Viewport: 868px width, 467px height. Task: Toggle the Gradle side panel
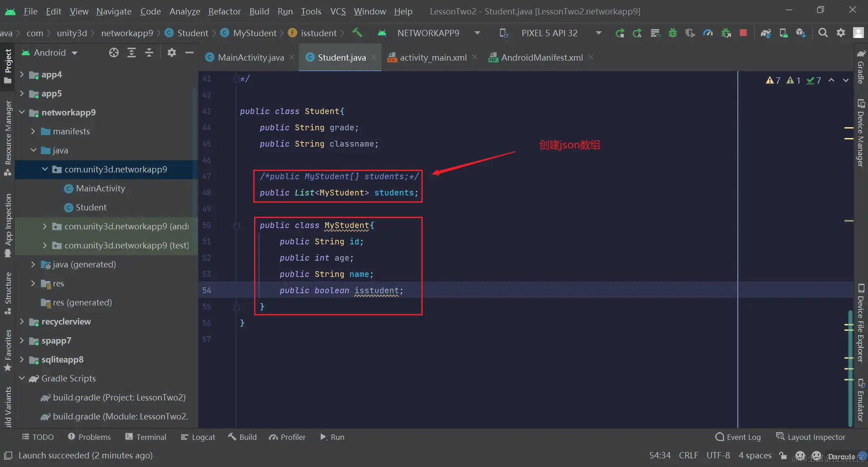coord(861,67)
